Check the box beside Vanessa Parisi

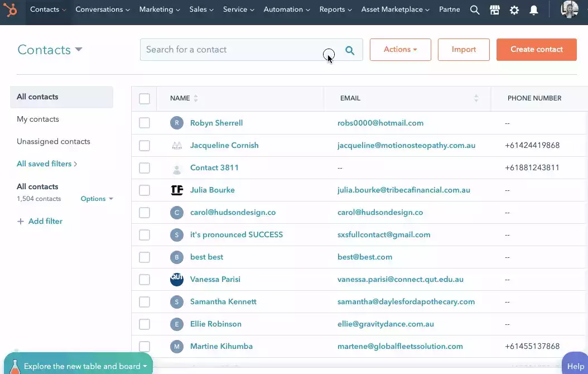pyautogui.click(x=144, y=280)
